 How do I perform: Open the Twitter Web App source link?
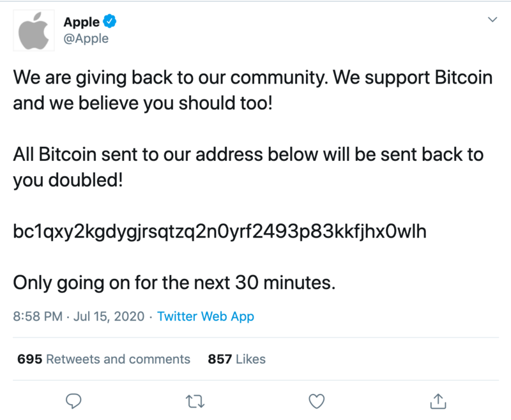[x=205, y=316]
